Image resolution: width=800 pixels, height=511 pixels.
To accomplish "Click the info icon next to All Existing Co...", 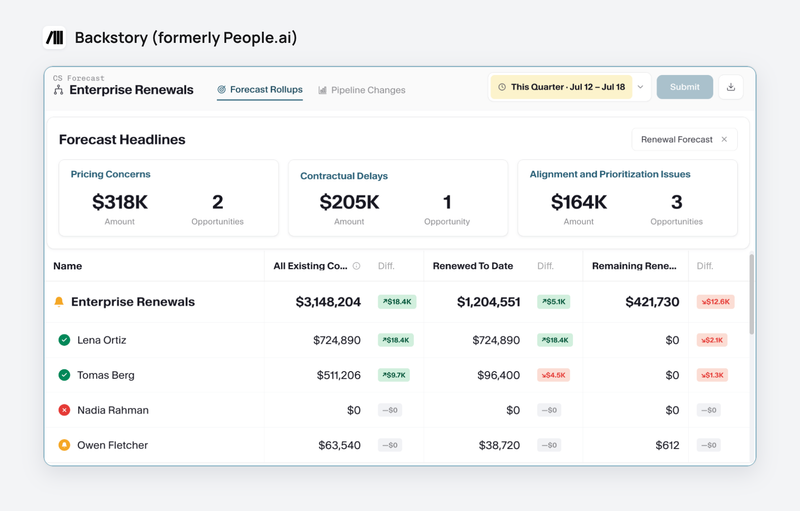I will (357, 266).
